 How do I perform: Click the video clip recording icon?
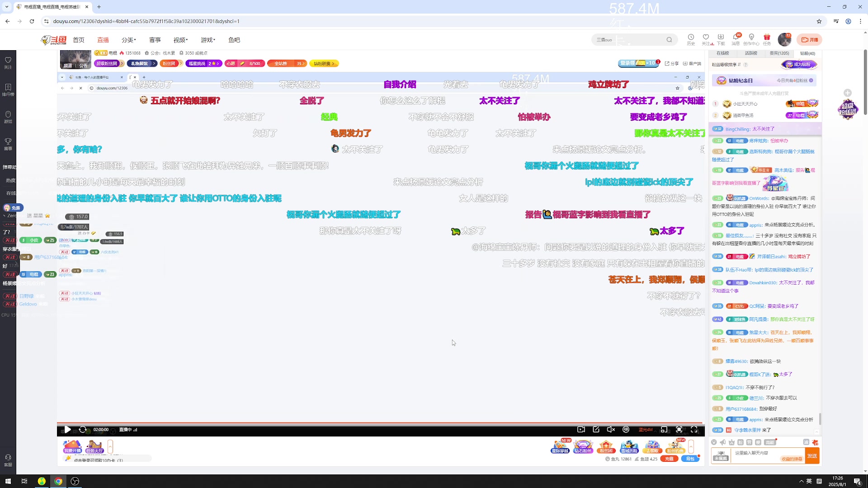pyautogui.click(x=581, y=430)
